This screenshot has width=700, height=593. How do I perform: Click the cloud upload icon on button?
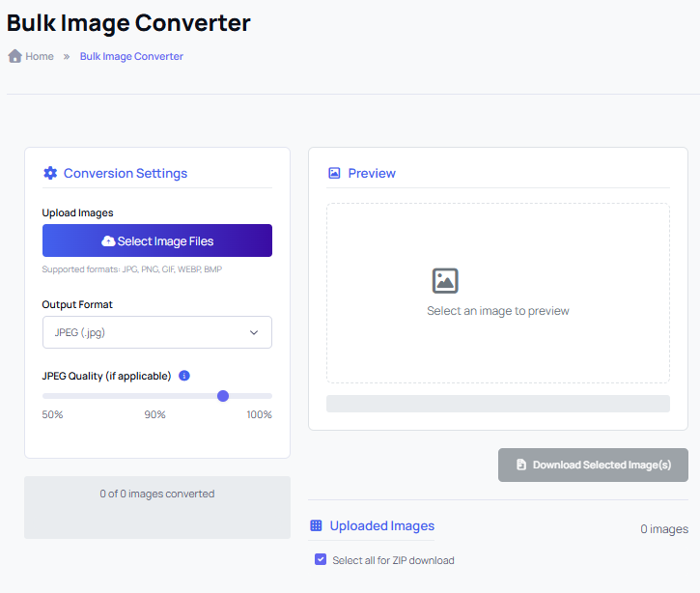(108, 241)
